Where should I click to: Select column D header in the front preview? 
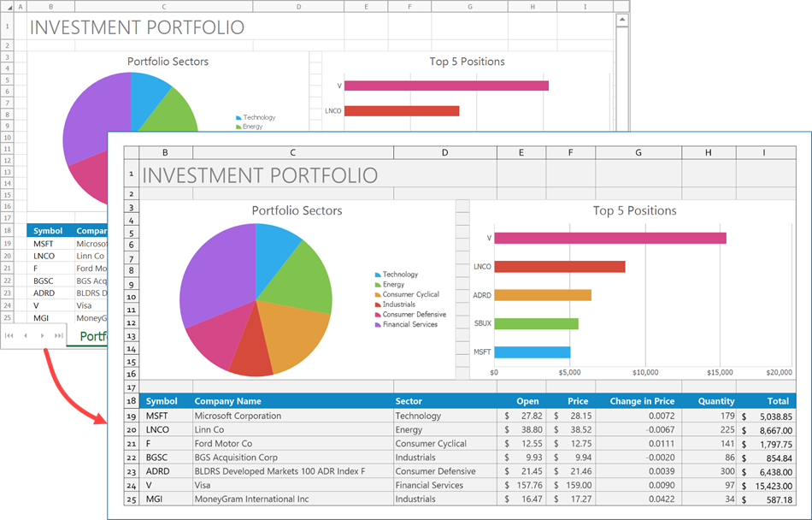pyautogui.click(x=444, y=152)
